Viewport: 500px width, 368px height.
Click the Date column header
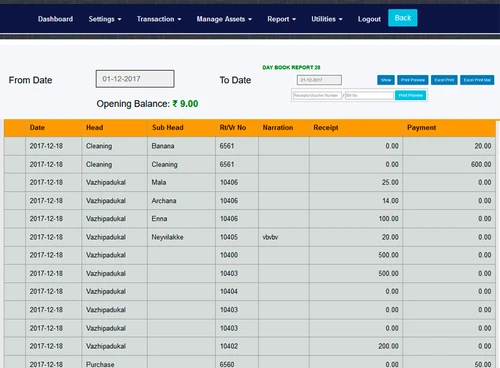53,128
